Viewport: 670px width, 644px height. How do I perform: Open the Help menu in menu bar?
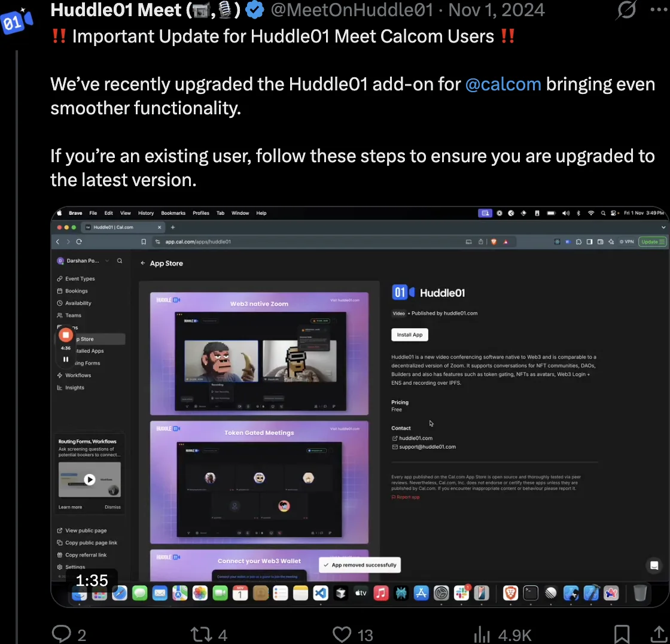261,213
